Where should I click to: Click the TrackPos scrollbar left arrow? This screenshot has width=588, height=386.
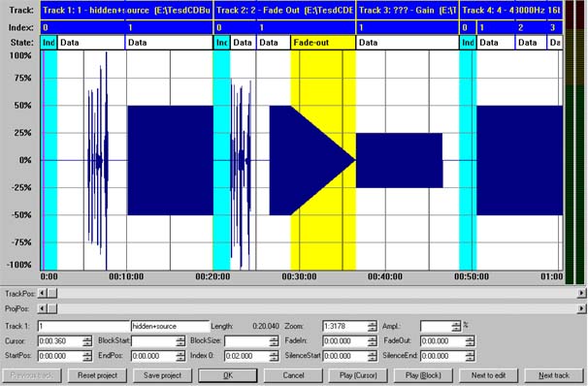click(x=43, y=293)
